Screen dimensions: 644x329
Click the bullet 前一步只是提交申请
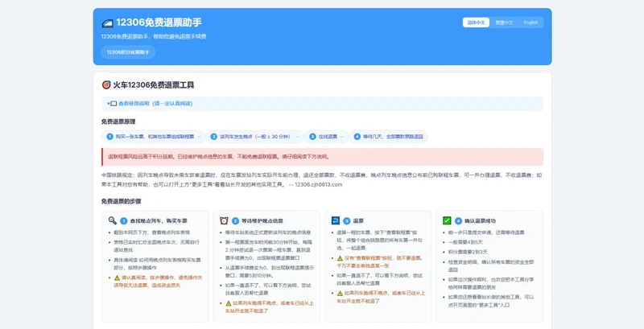pyautogui.click(x=486, y=232)
